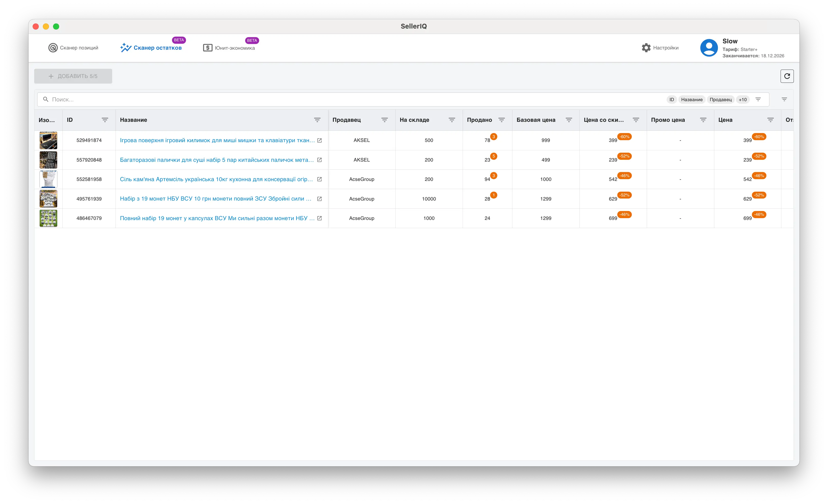828x504 pixels.
Task: Open Базовая цена column filter menu
Action: [569, 120]
